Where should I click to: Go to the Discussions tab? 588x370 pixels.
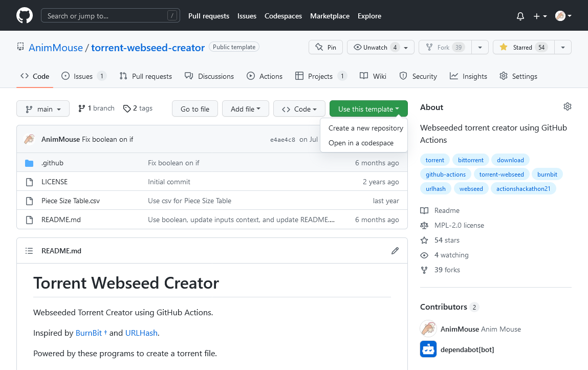209,76
